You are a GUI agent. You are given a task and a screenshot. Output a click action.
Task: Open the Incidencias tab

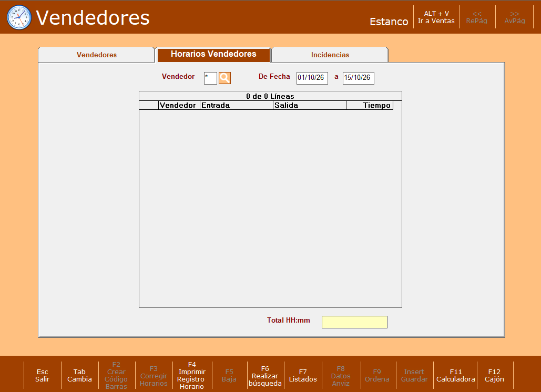point(330,55)
